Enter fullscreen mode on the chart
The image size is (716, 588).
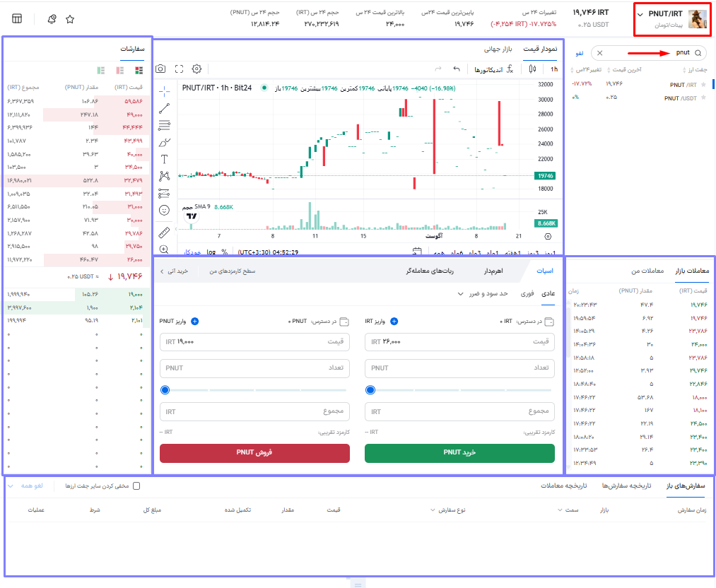point(179,69)
